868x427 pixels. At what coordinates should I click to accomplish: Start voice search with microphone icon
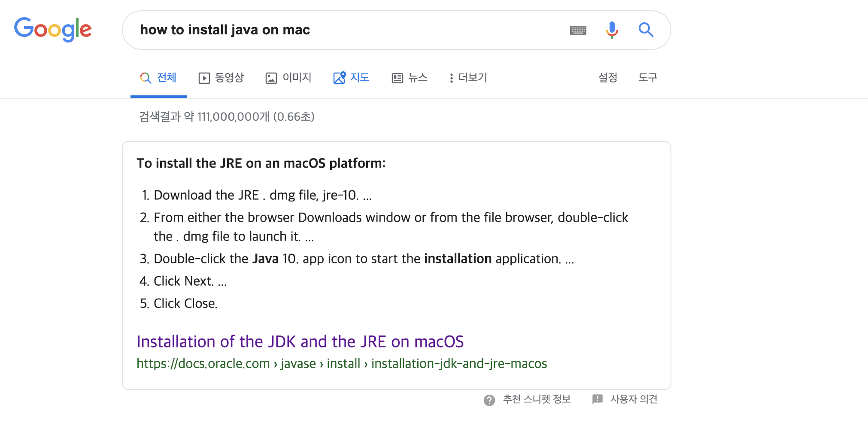pos(612,30)
